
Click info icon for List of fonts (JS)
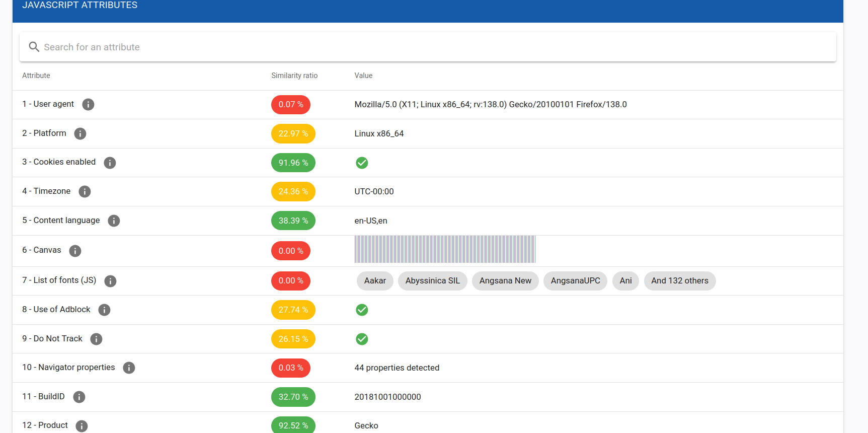[110, 281]
